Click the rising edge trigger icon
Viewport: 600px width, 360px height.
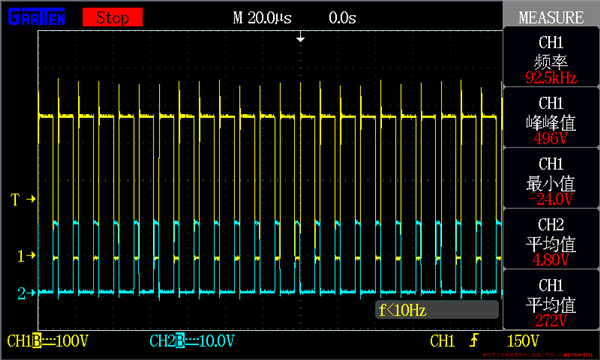coord(474,340)
